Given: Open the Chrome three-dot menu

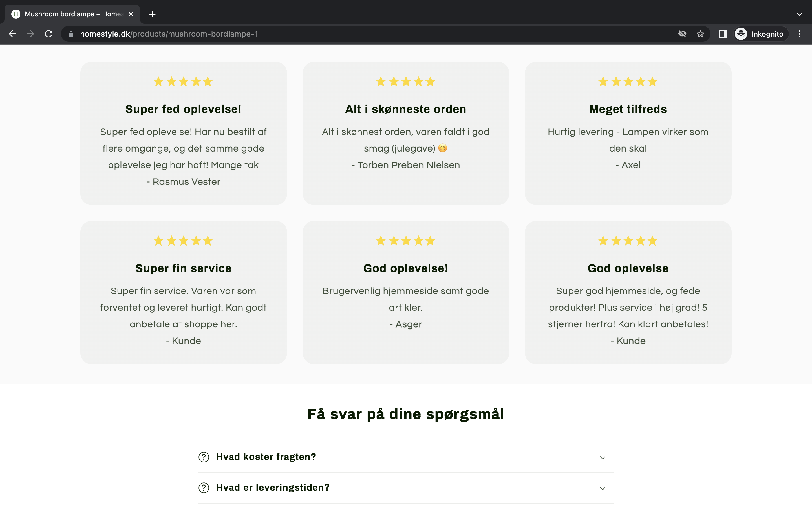Looking at the screenshot, I should [799, 34].
